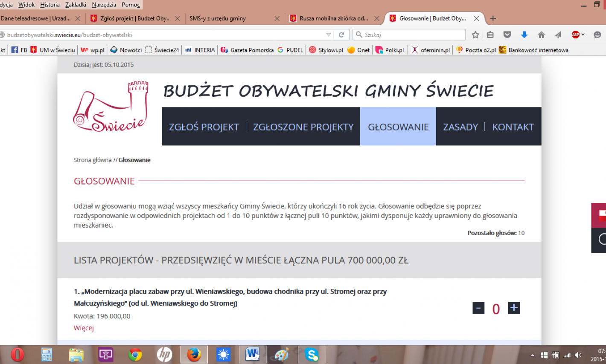Screen dimensions: 606x364
Task: Click the address bar with budzetobywatelski.swiecie.eu URL
Action: click(162, 35)
